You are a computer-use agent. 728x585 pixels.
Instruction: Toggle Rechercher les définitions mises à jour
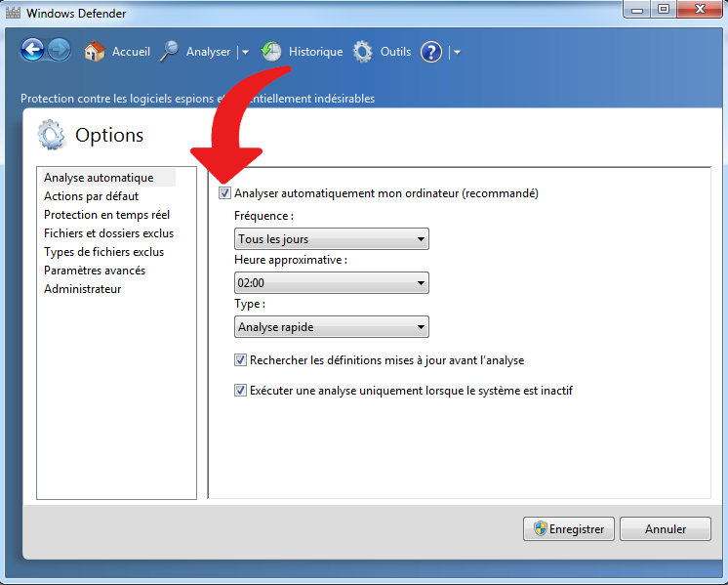point(240,359)
